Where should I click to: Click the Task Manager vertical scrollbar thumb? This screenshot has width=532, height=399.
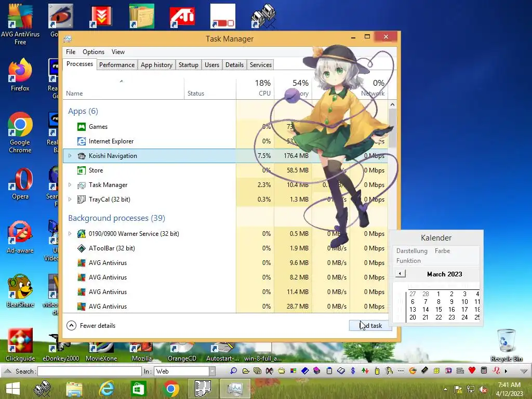click(392, 128)
